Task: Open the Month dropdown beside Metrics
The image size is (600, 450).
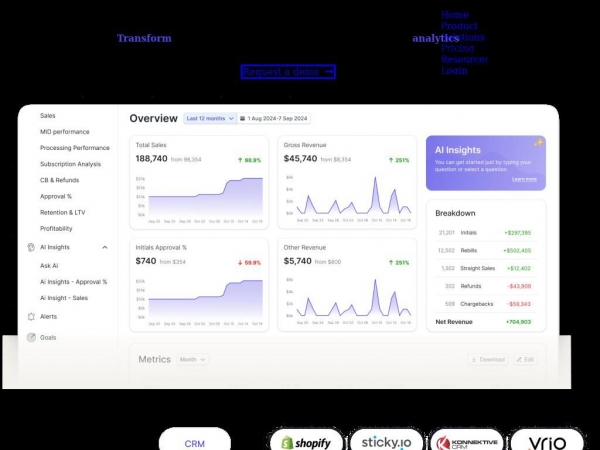Action: 192,359
